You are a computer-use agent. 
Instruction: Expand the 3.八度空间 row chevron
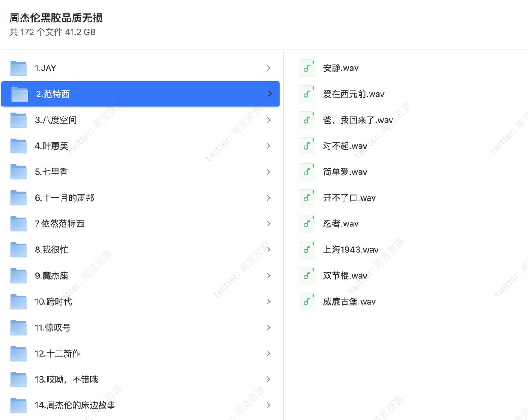coord(269,120)
